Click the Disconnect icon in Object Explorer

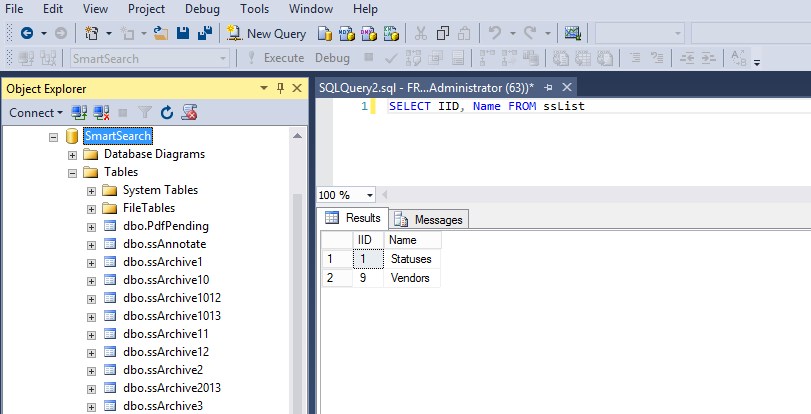pos(101,112)
